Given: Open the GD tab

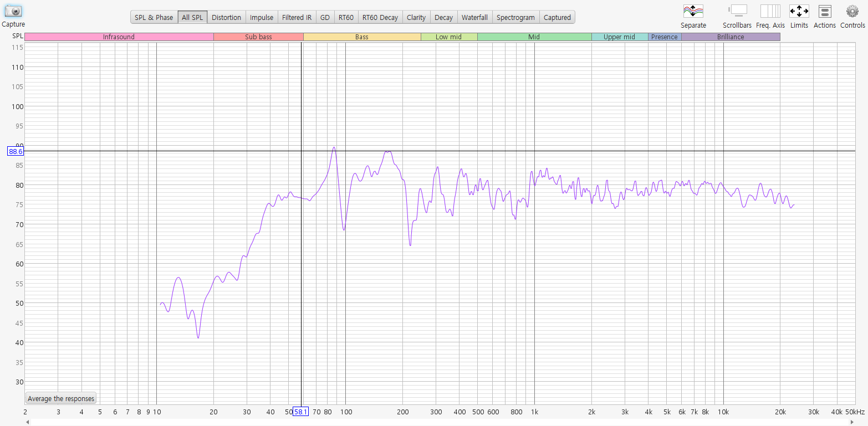Looking at the screenshot, I should [325, 17].
